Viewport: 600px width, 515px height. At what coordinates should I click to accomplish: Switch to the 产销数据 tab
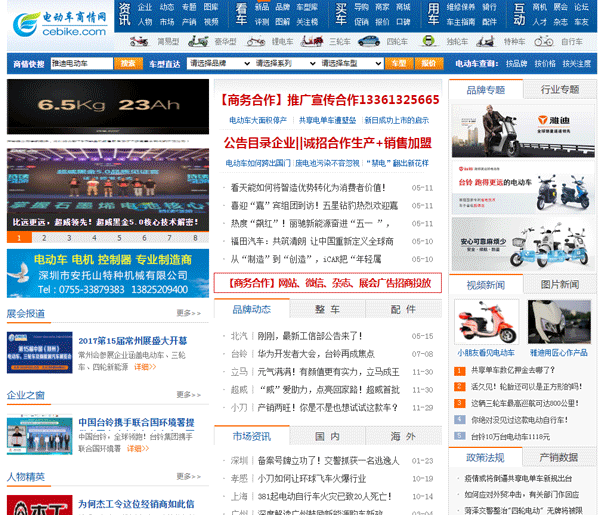(x=558, y=457)
